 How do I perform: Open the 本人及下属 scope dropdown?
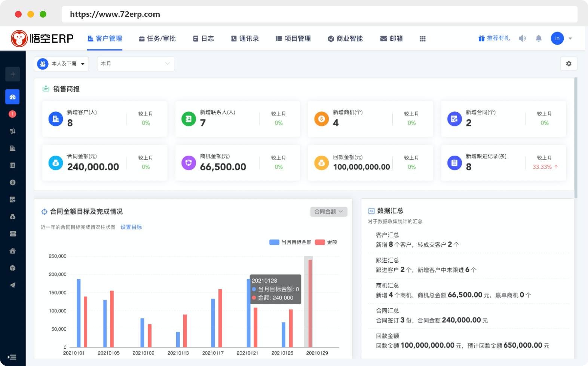[61, 64]
